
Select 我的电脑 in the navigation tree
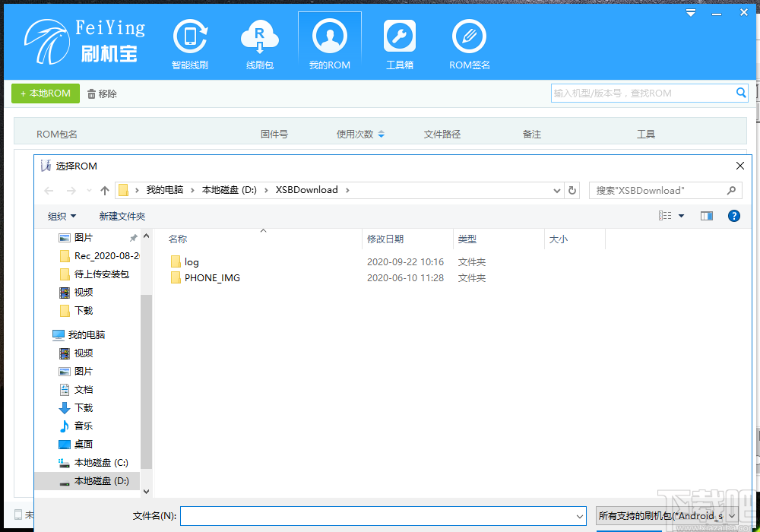[78, 335]
